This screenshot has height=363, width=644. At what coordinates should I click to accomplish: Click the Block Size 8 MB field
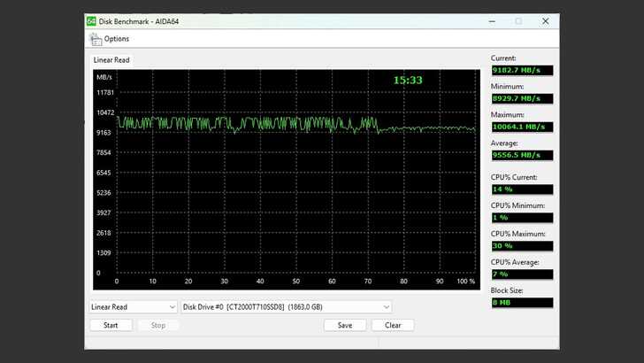[522, 303]
